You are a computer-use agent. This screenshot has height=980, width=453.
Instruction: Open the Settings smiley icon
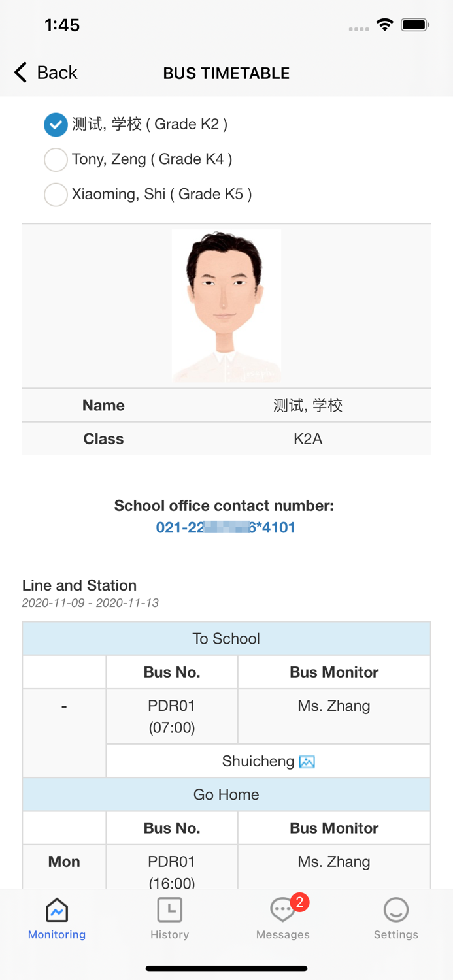click(395, 909)
